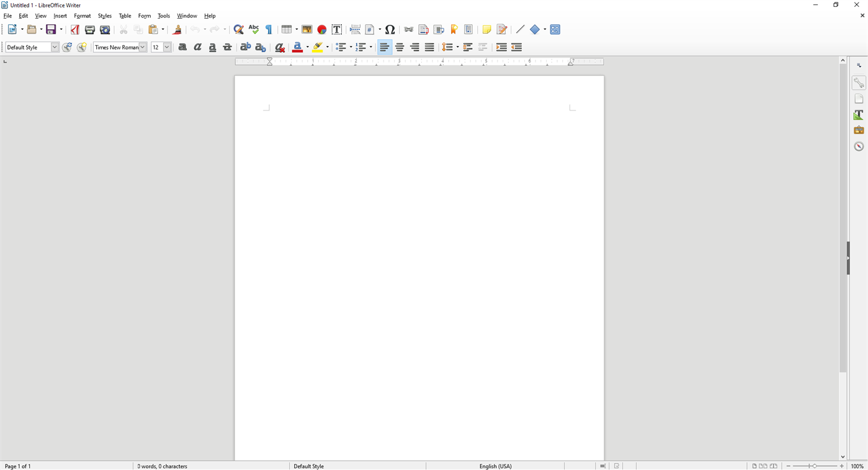This screenshot has width=868, height=470.
Task: Click the red font color swatch
Action: [298, 47]
